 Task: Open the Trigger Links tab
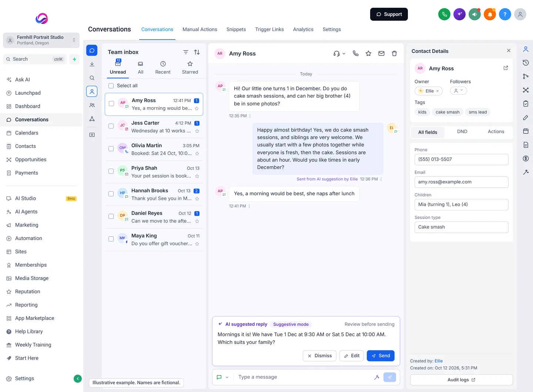(269, 29)
